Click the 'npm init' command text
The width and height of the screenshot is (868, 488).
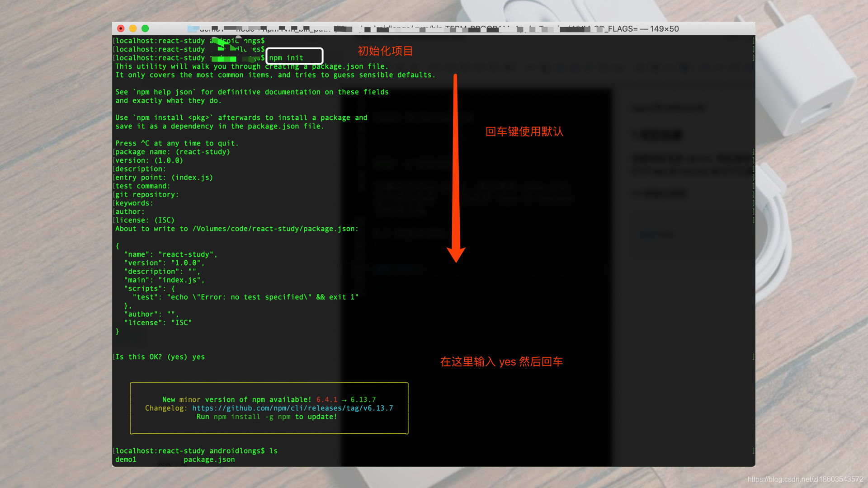[x=286, y=58]
